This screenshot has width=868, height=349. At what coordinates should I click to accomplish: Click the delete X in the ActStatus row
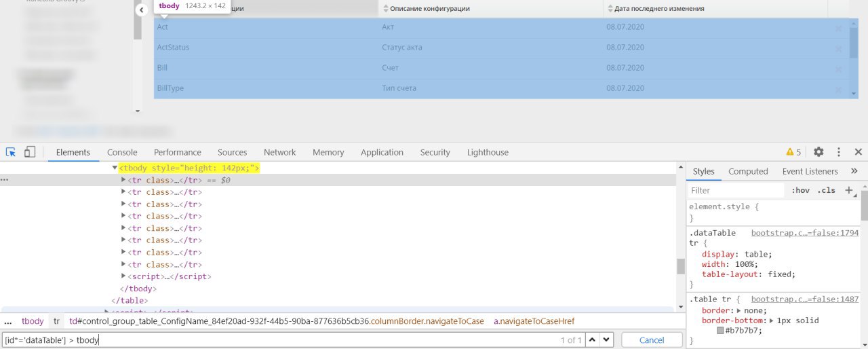[838, 48]
